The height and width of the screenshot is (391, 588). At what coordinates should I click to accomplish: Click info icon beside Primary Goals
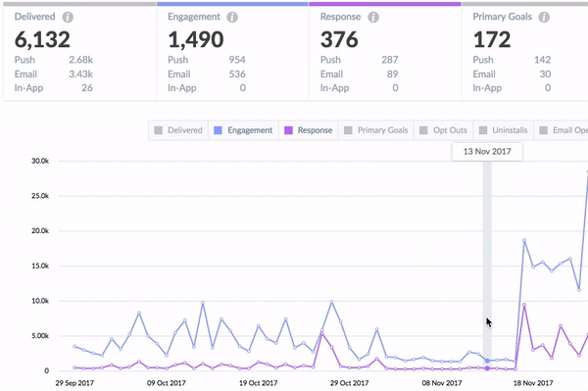[544, 17]
